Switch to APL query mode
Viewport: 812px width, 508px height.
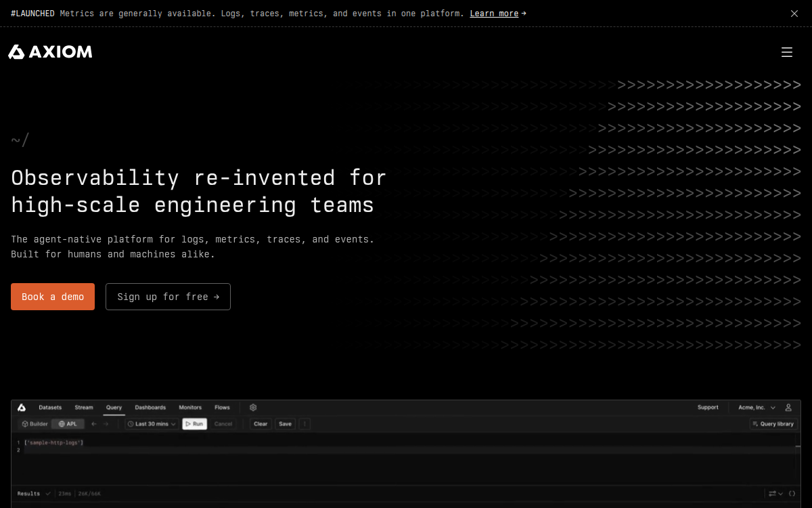click(68, 424)
